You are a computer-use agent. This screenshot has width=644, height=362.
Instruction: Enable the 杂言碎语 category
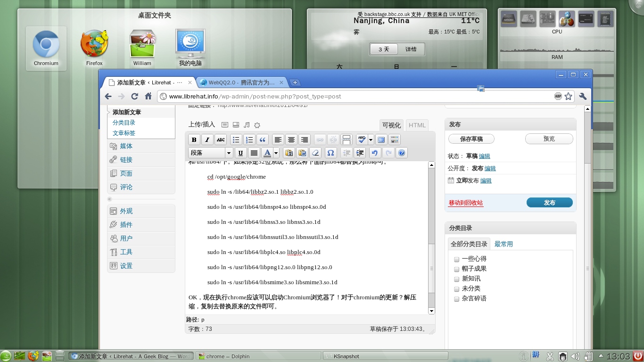(456, 298)
